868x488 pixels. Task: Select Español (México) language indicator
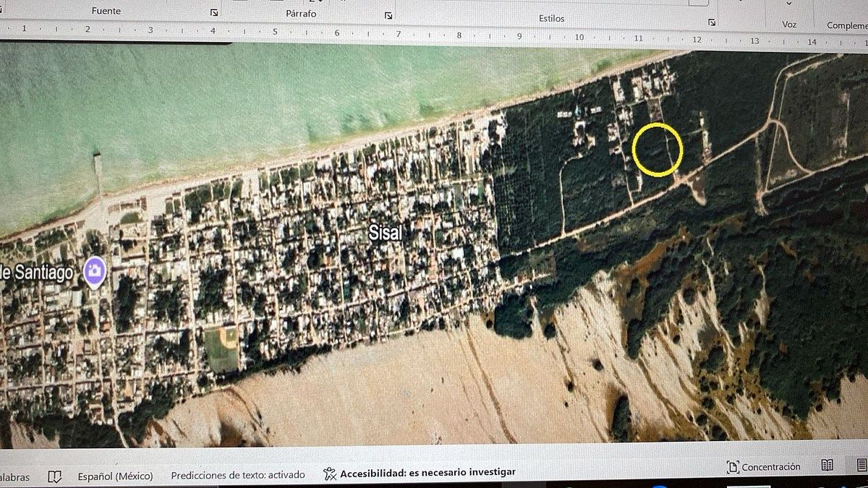(x=115, y=476)
